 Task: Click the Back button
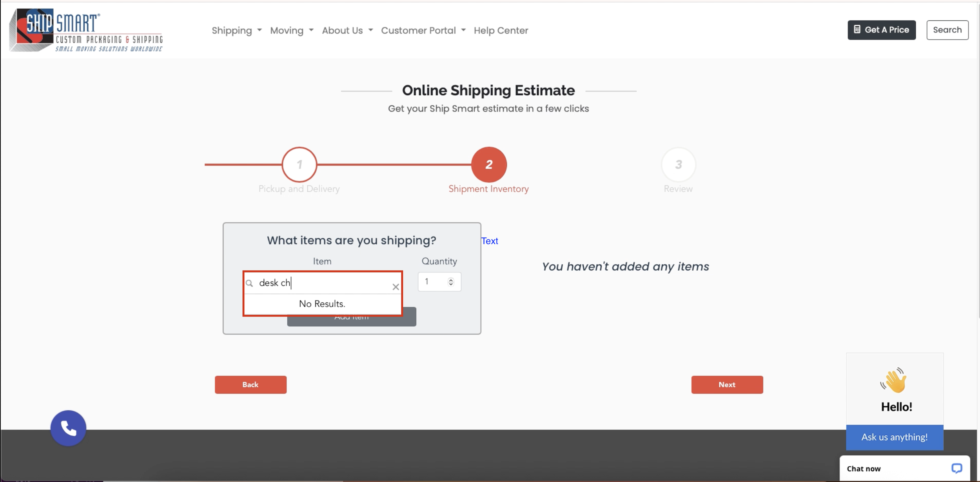coord(250,384)
